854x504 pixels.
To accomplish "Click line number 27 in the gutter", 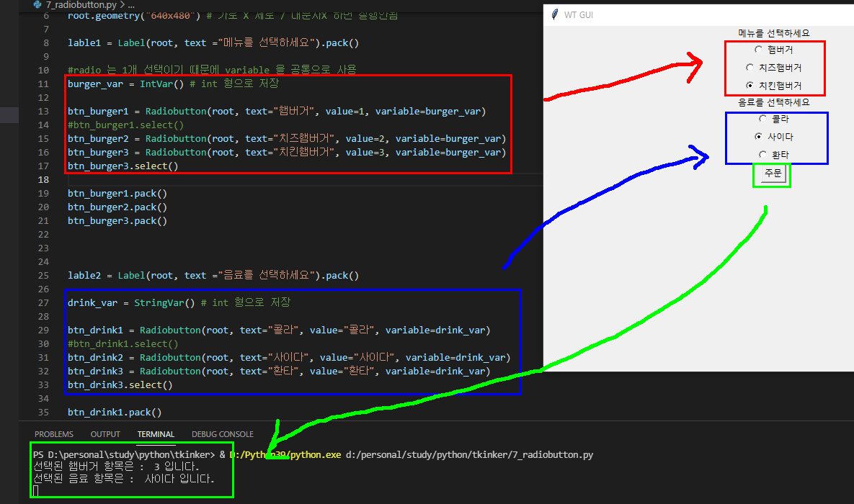I will point(43,302).
